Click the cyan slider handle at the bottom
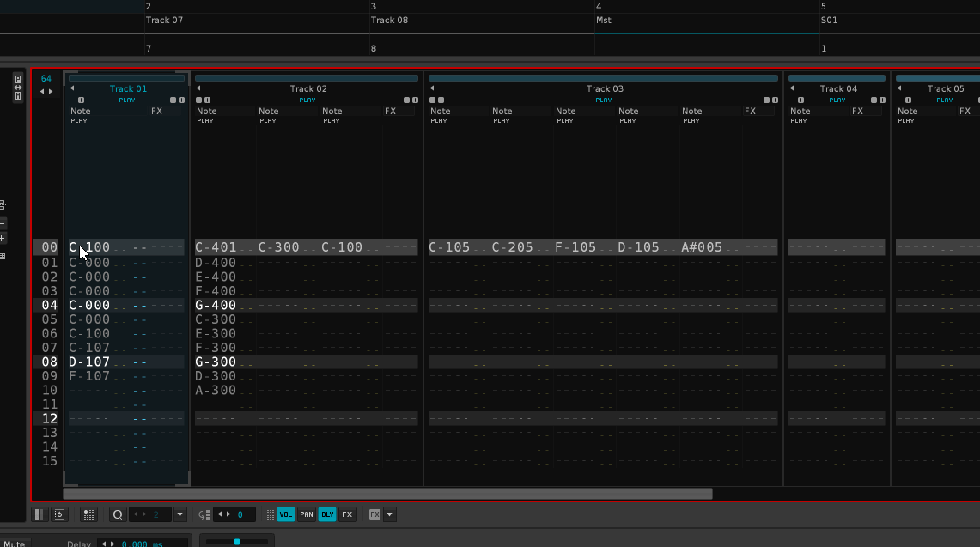This screenshot has width=980, height=547. coord(237,541)
